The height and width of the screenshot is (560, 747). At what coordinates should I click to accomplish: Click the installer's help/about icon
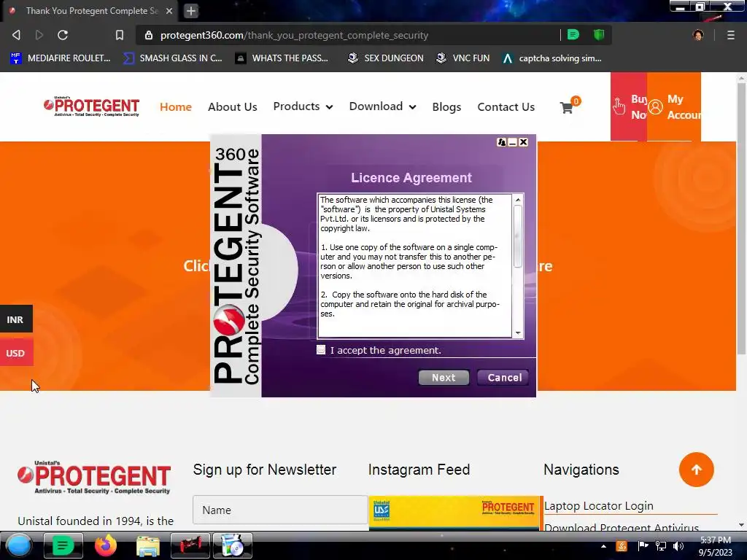(x=501, y=142)
